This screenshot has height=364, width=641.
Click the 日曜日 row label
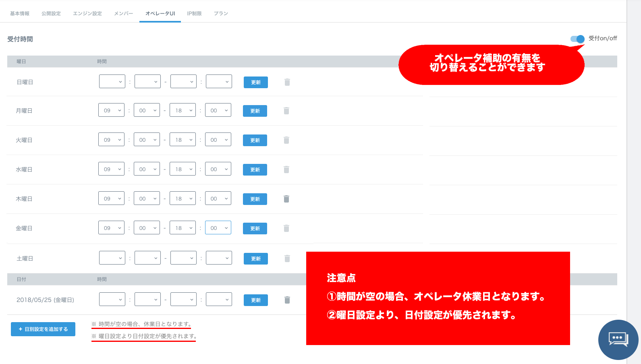(x=25, y=82)
